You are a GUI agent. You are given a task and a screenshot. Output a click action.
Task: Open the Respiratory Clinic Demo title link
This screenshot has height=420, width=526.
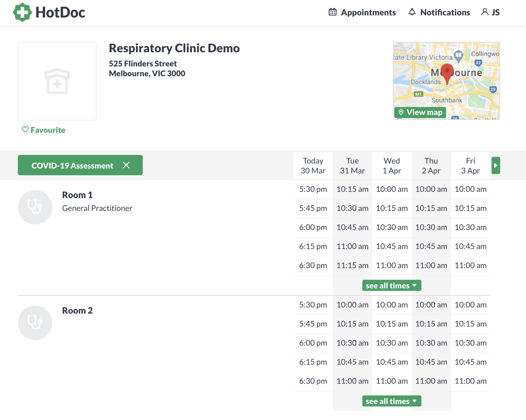tap(174, 48)
